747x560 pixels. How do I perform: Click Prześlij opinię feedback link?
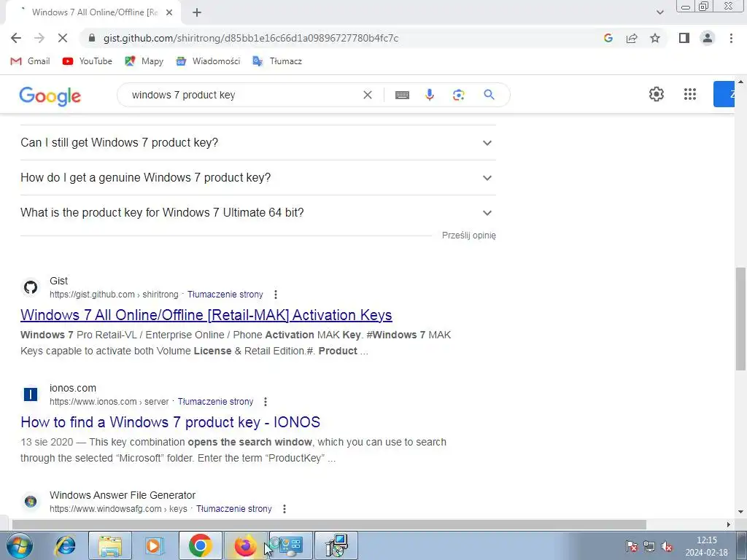469,236
